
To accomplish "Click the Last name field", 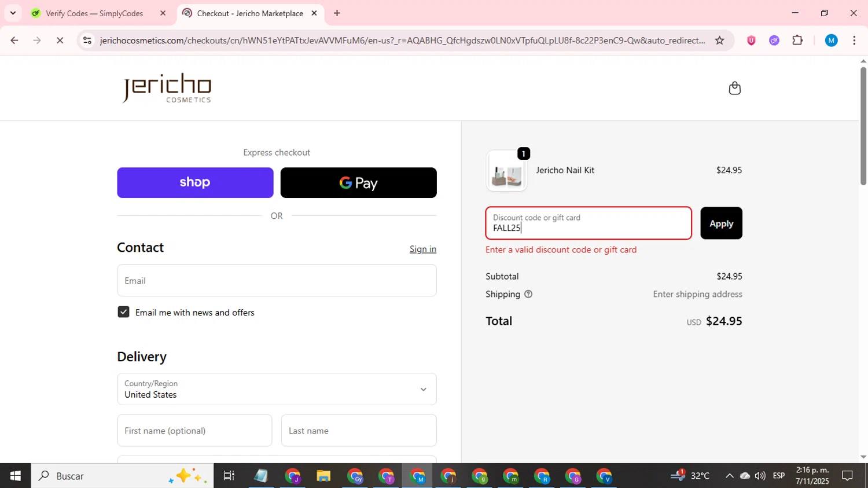I will pyautogui.click(x=359, y=430).
